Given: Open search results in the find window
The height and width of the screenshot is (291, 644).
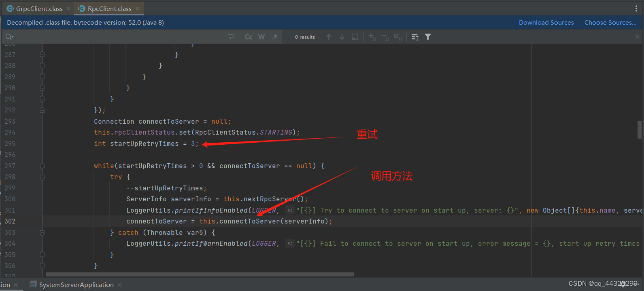Looking at the screenshot, I should (355, 37).
